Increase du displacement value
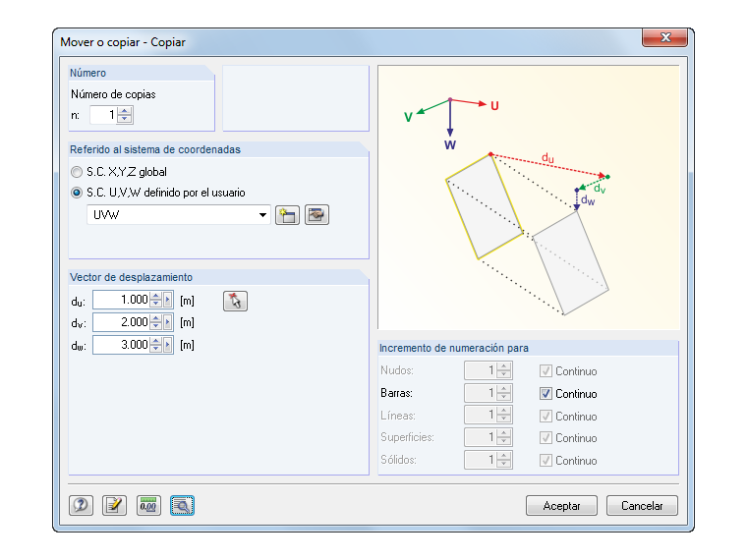The image size is (747, 560). click(155, 296)
